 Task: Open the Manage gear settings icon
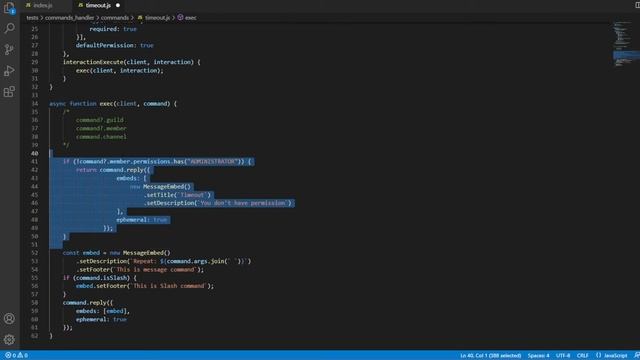(9, 340)
